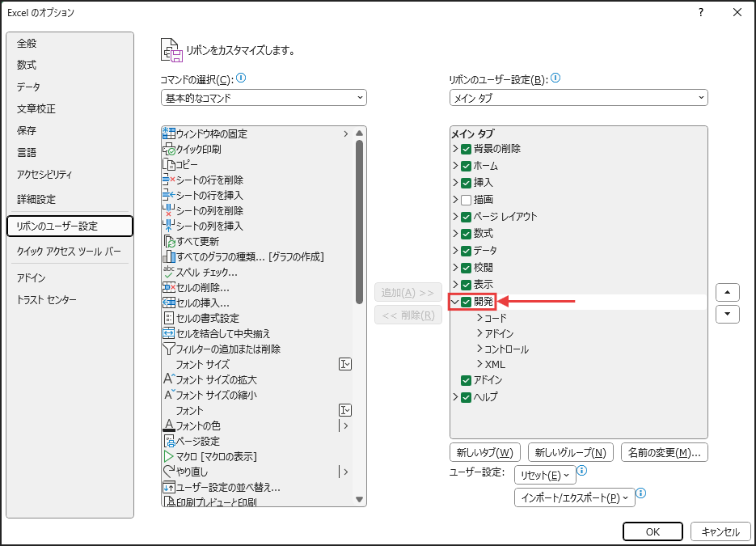Click the マクロ [マクロの表示] play icon
Viewport: 756px width, 546px height.
pos(169,456)
